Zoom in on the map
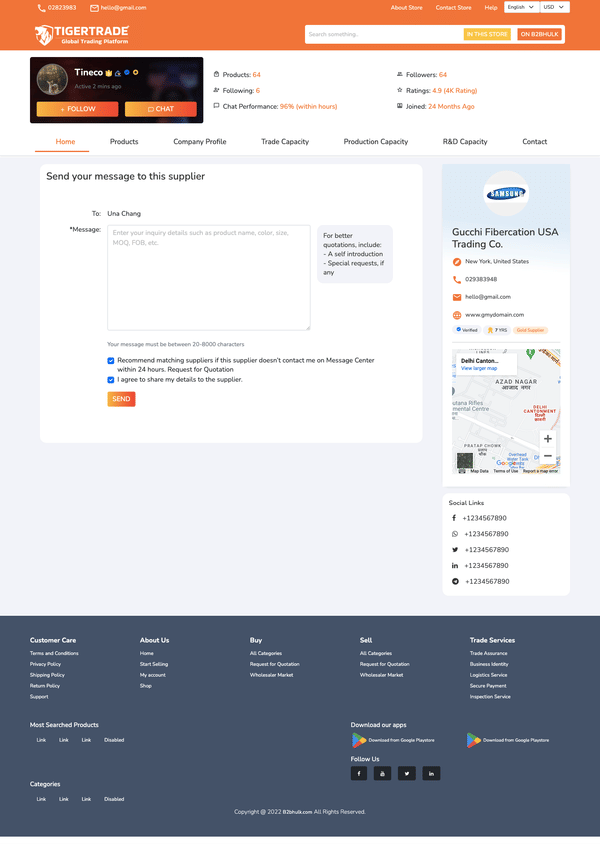 coord(548,439)
